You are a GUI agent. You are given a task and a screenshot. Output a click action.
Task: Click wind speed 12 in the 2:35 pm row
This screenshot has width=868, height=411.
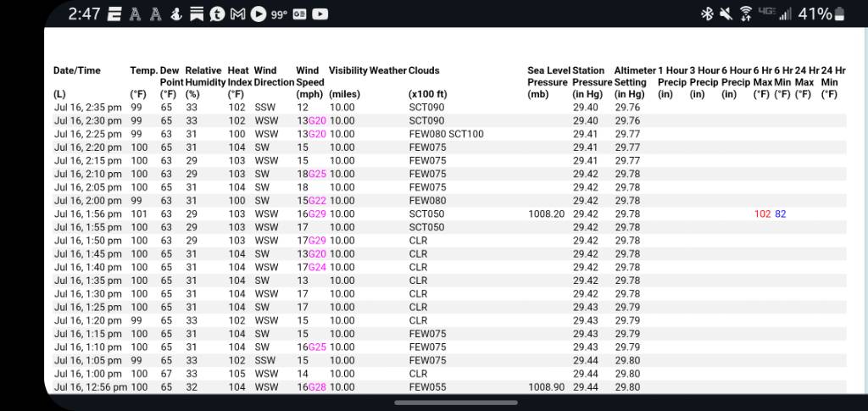pyautogui.click(x=303, y=108)
